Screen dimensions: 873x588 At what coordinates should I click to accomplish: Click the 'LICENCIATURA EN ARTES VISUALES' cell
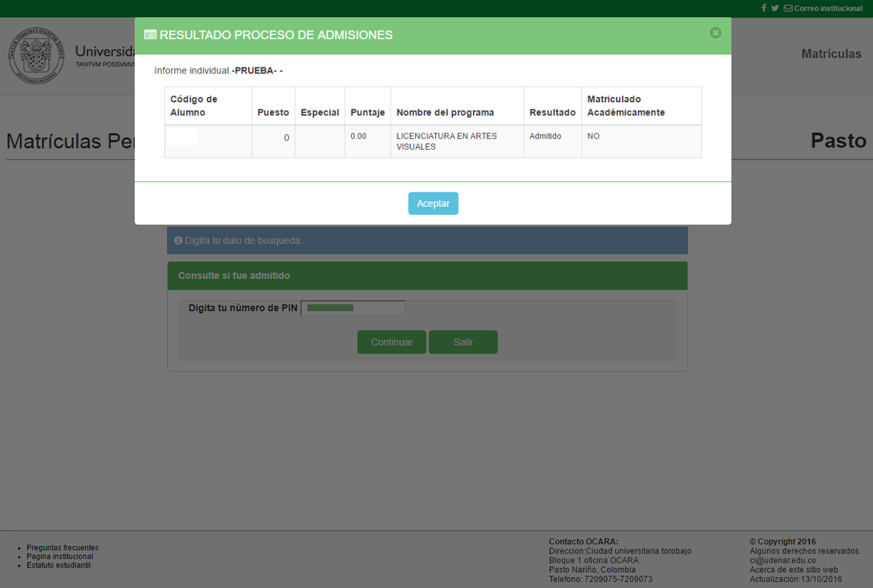tap(457, 142)
